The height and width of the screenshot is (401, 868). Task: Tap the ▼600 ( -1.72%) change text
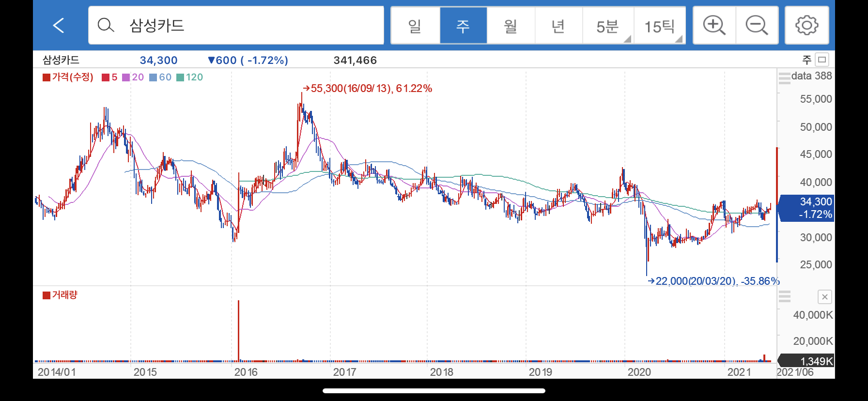click(248, 60)
